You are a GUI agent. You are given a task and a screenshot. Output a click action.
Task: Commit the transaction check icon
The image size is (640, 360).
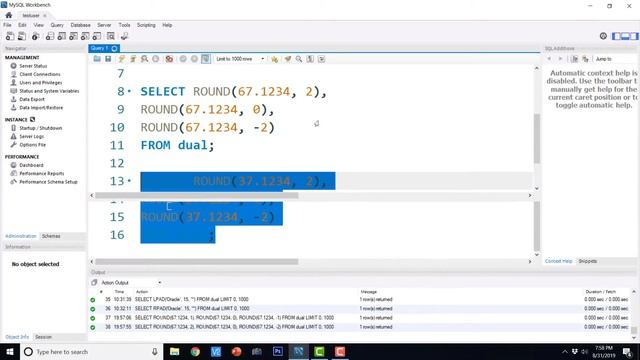(183, 59)
